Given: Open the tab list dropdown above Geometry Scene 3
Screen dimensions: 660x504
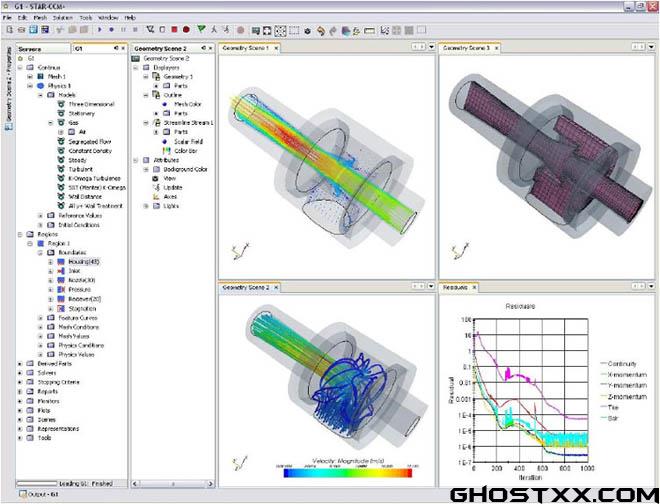Looking at the screenshot, I should (x=652, y=47).
